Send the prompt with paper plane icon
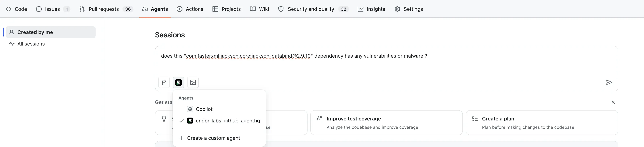 point(609,82)
